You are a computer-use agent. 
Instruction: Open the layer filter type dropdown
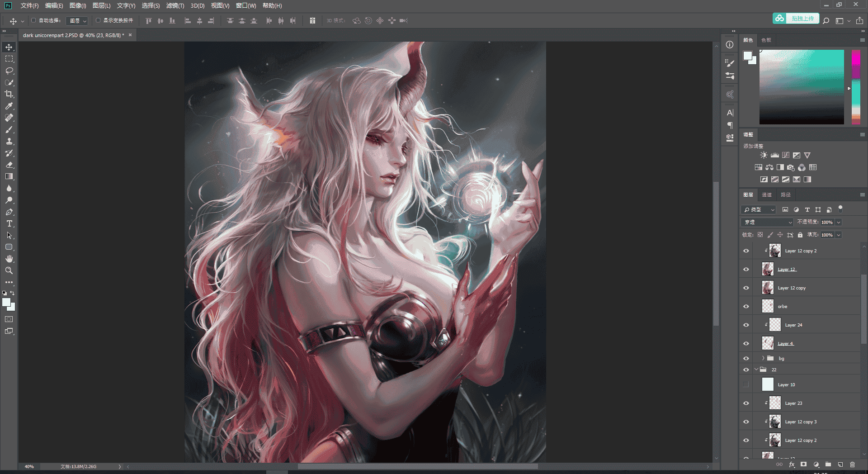pos(759,209)
